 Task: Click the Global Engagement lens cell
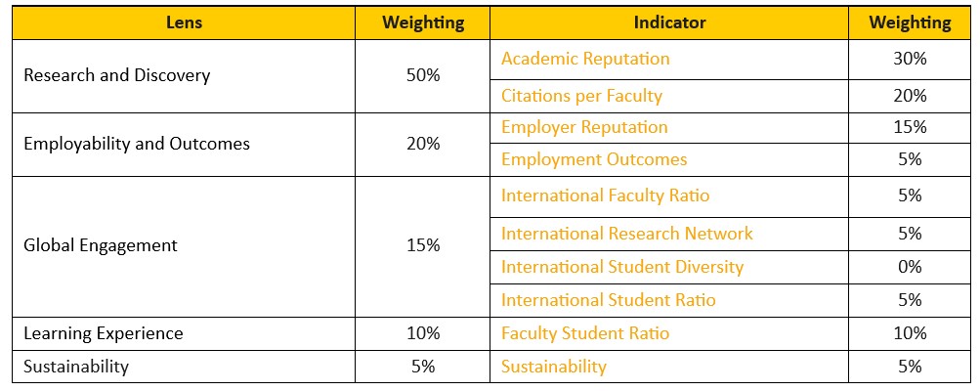100,245
